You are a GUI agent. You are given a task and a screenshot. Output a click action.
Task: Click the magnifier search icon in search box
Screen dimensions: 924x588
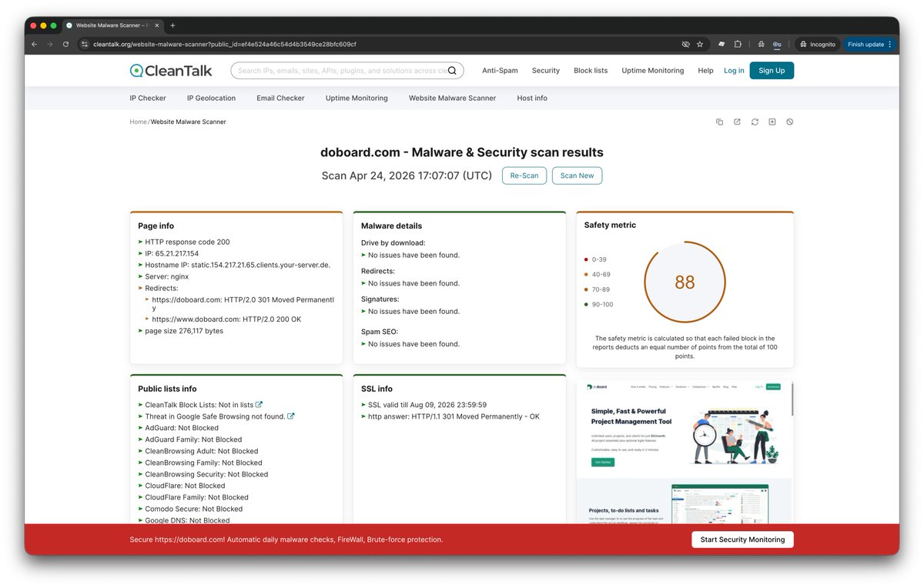[x=452, y=71]
